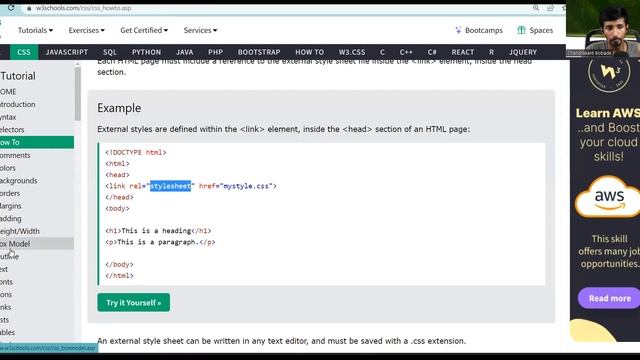Screen dimensions: 640x360
Task: Click the "mystyle.css" href value in code
Action: tap(246, 186)
